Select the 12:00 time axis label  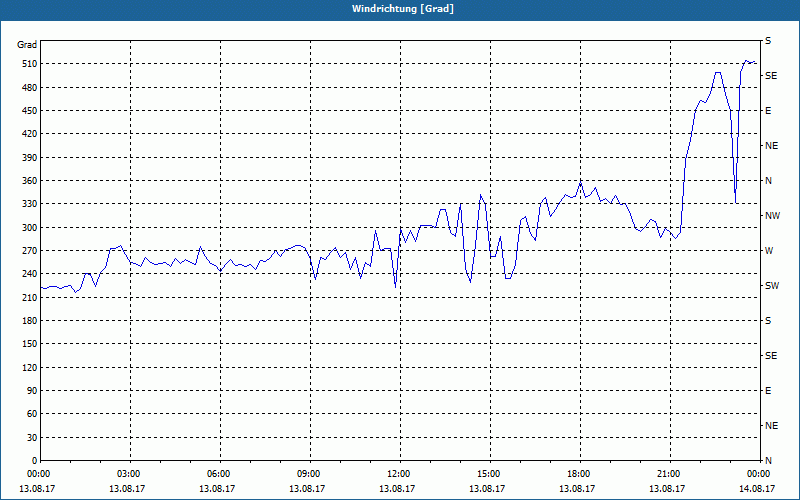click(398, 474)
